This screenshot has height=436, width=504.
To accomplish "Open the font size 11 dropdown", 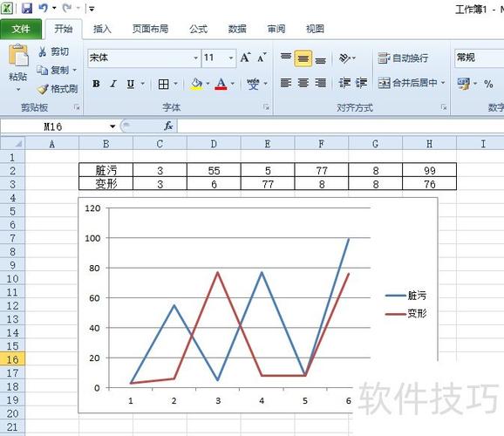I will (231, 58).
